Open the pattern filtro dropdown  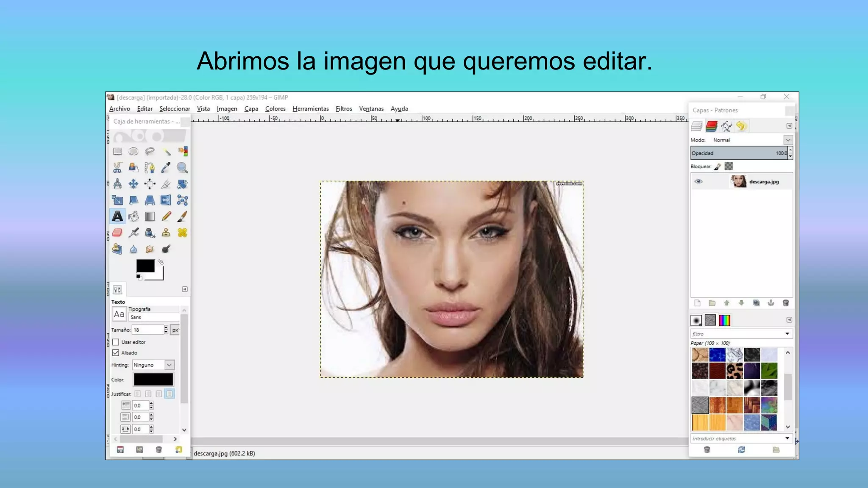click(787, 334)
